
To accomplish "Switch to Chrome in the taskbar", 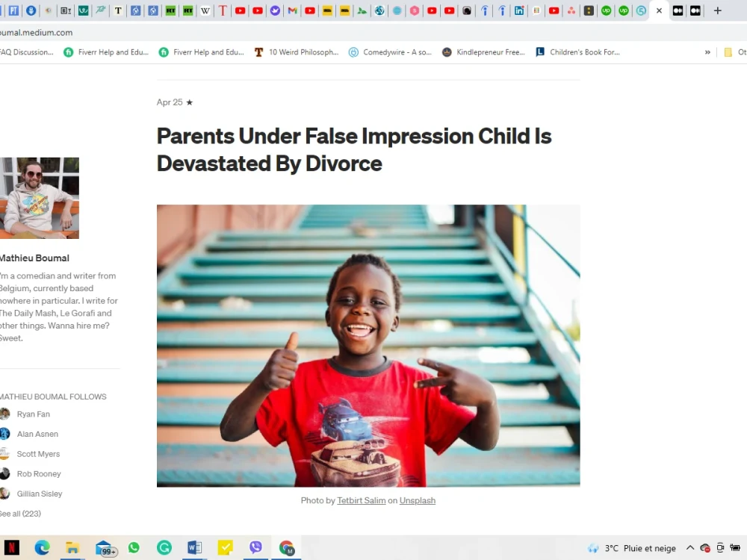I will point(286,547).
